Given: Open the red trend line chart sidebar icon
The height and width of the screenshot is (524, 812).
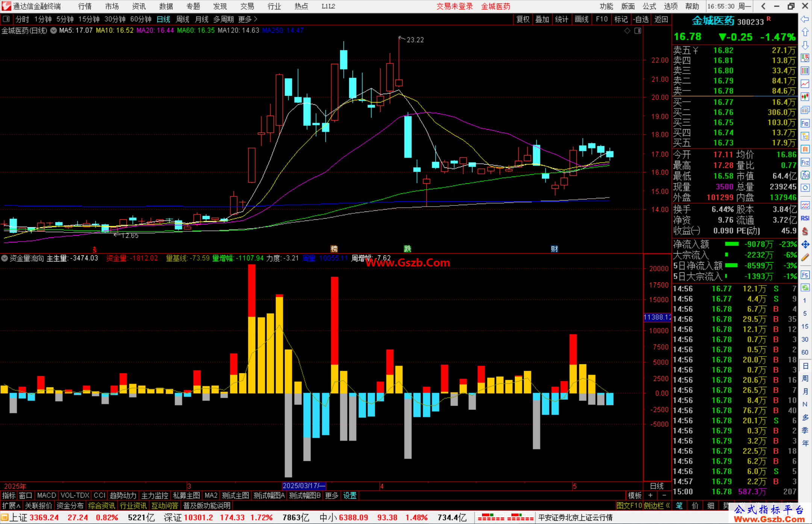Looking at the screenshot, I should 805,84.
